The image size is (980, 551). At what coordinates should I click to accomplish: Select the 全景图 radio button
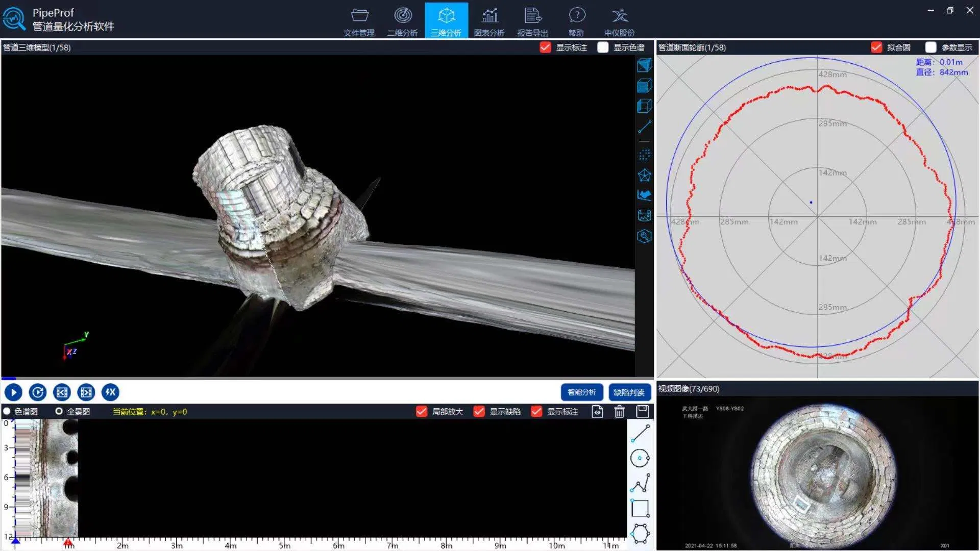pos(59,411)
